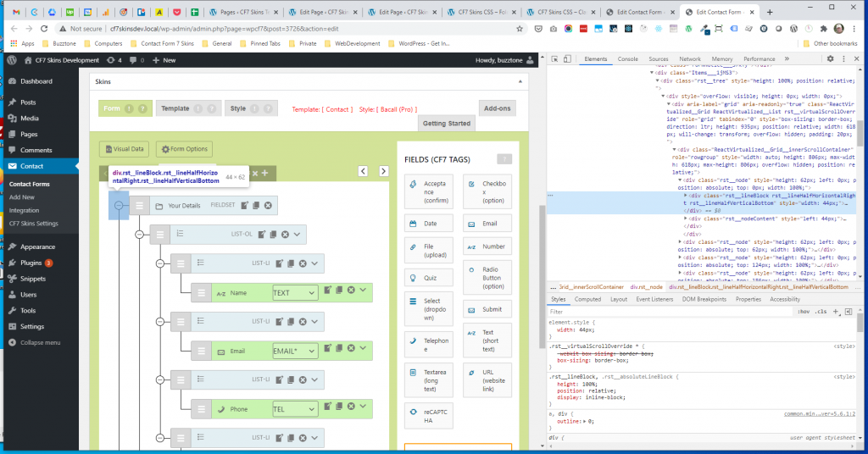The width and height of the screenshot is (868, 454).
Task: Toggle the DevTools device toolbar icon
Action: 569,59
